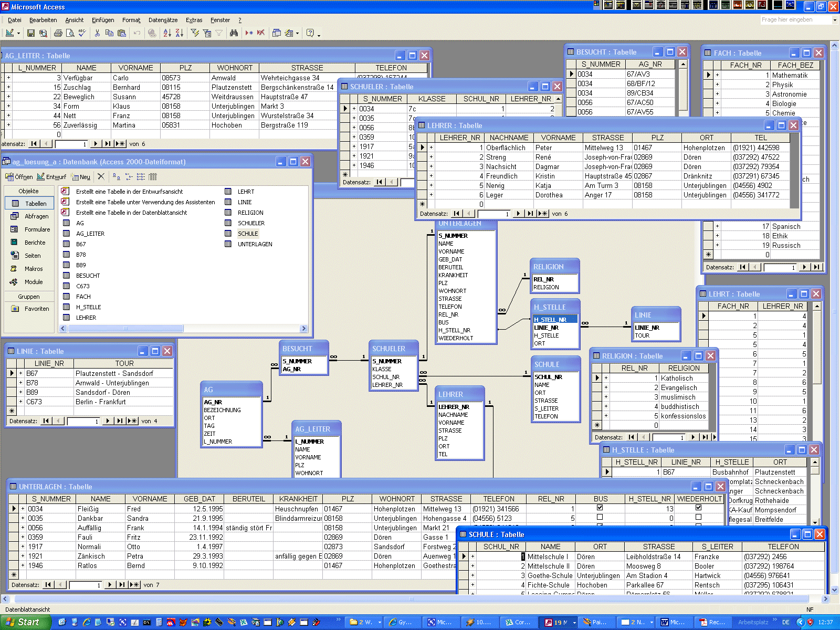
Task: Open the Datei menu
Action: click(15, 20)
